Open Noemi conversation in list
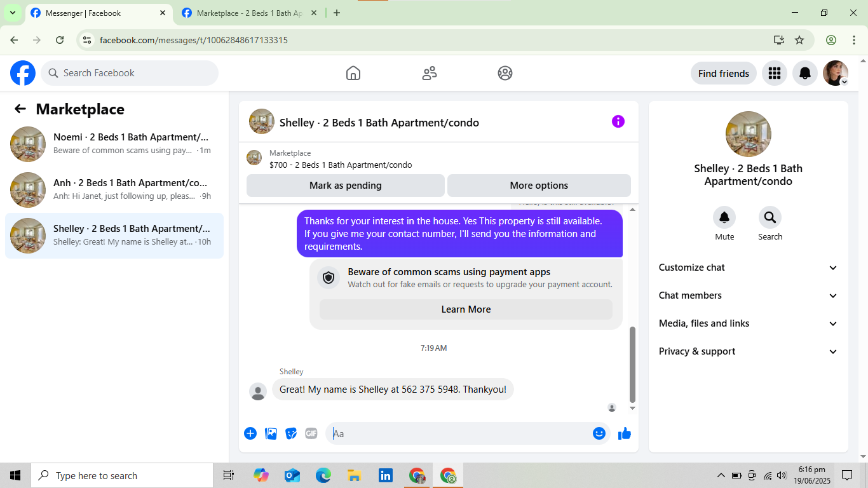Viewport: 868px width, 488px height. click(114, 144)
